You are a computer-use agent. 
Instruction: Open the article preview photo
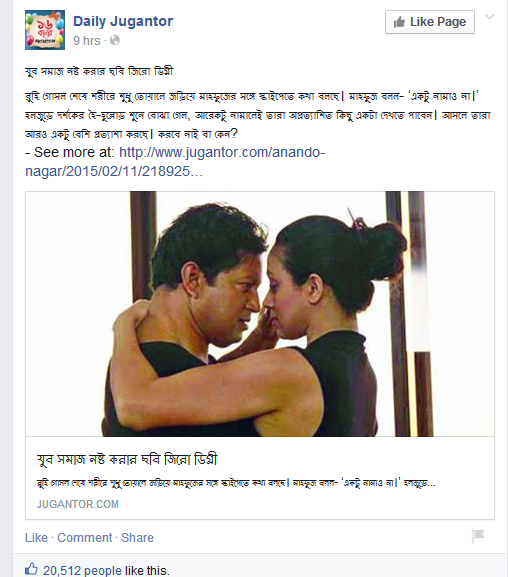pyautogui.click(x=260, y=314)
